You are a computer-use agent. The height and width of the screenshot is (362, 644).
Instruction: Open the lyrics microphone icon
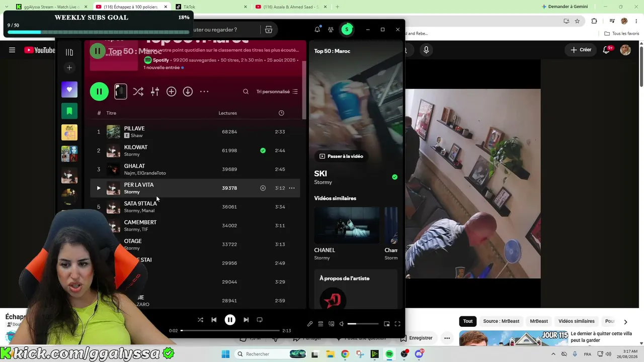click(310, 324)
